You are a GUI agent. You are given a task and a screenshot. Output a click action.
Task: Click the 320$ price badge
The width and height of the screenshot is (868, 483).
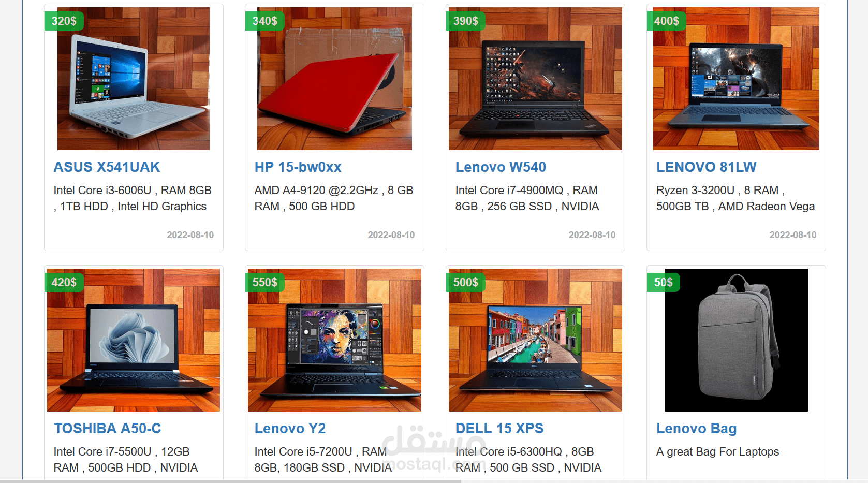(x=64, y=21)
